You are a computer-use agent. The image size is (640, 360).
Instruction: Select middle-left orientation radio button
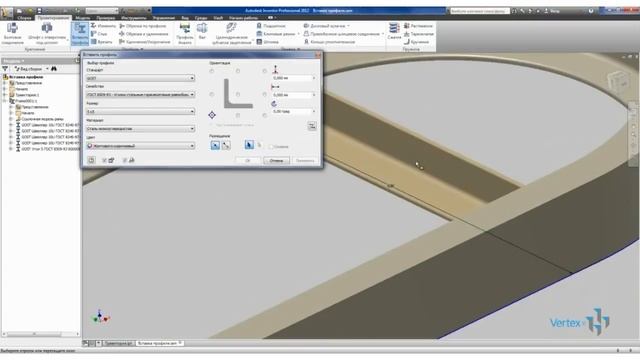pos(212,94)
